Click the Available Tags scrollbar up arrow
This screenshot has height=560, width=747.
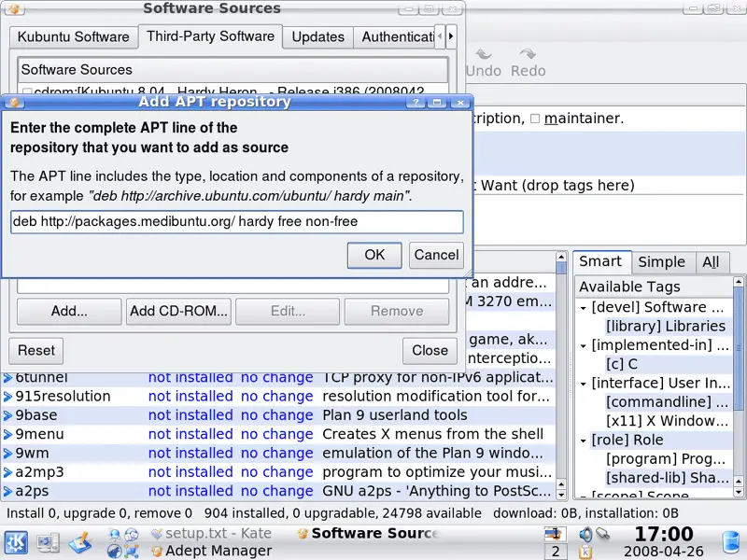(x=739, y=282)
